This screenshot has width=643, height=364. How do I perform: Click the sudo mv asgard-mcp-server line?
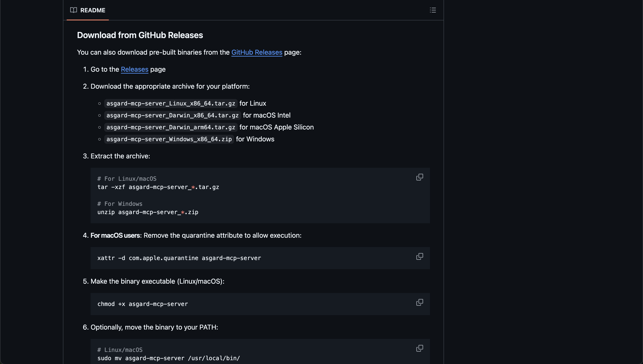tap(168, 358)
